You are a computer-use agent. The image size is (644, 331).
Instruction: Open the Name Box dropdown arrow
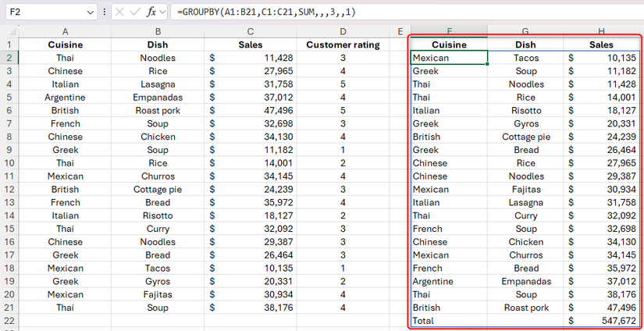pyautogui.click(x=91, y=12)
